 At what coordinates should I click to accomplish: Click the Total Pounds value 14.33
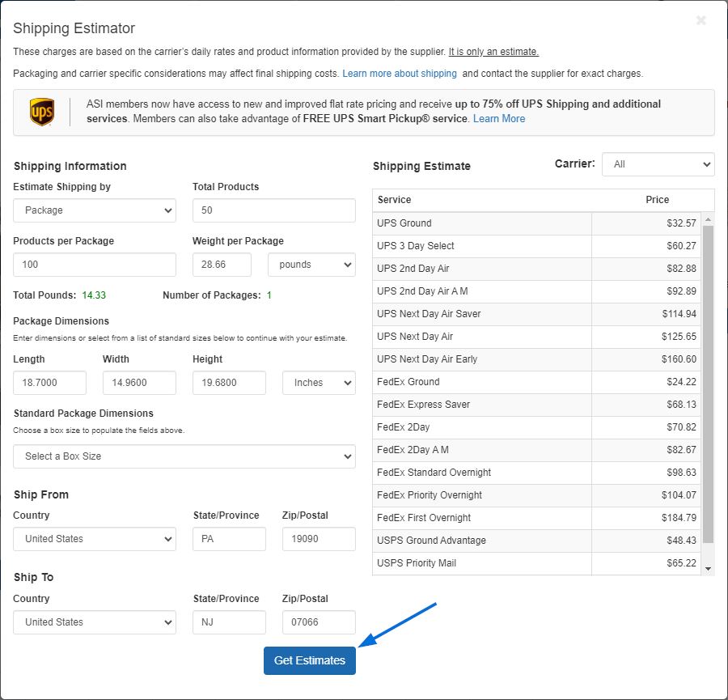click(94, 295)
